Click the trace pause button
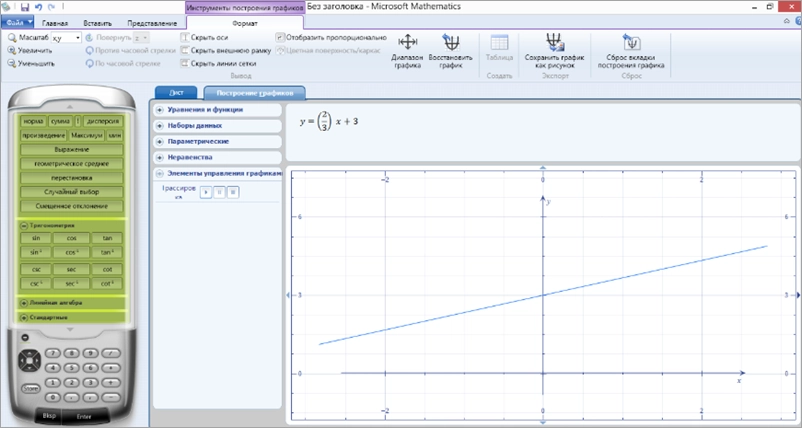802x428 pixels. coord(219,192)
